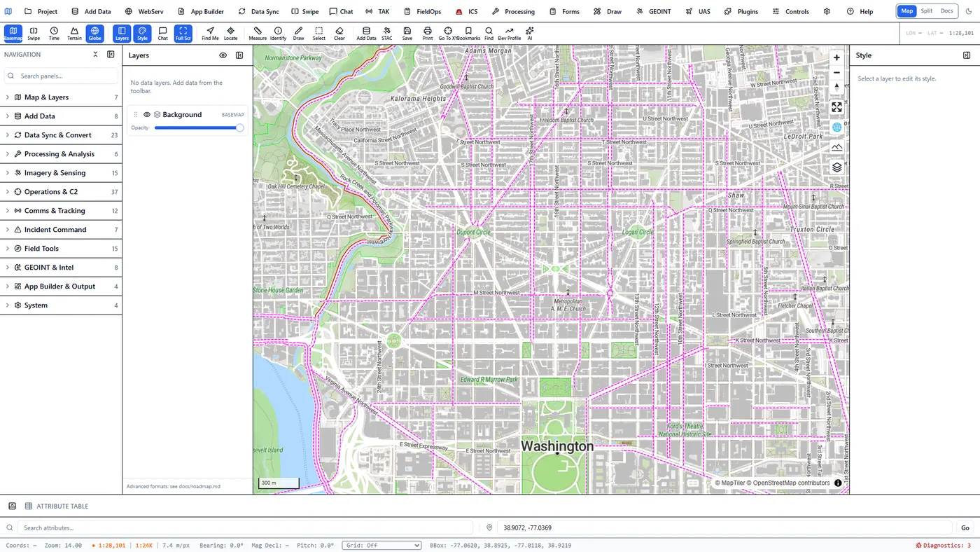Open Diagnostics: 3 in status bar
This screenshot has width=980, height=552.
(943, 545)
